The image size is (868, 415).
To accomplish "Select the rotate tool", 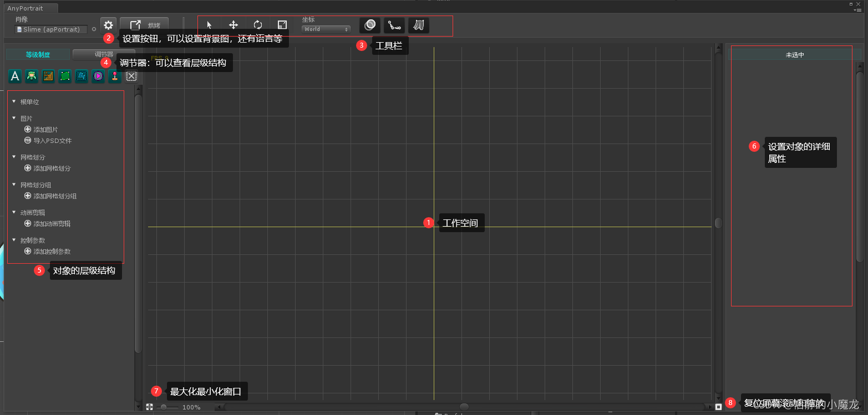I will pyautogui.click(x=258, y=25).
